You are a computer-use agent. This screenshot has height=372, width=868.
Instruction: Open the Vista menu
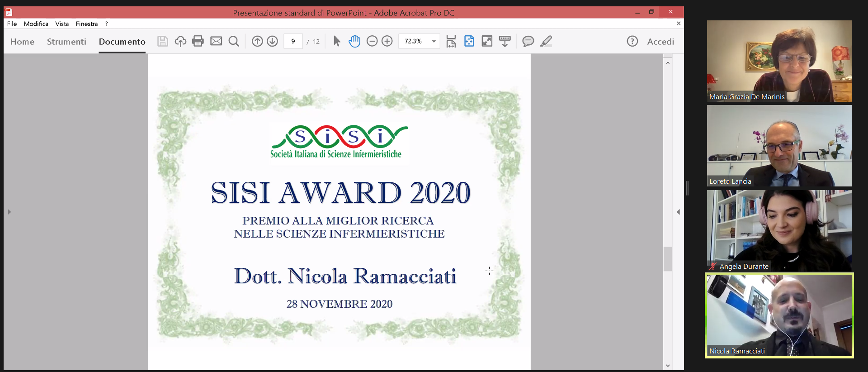tap(62, 24)
